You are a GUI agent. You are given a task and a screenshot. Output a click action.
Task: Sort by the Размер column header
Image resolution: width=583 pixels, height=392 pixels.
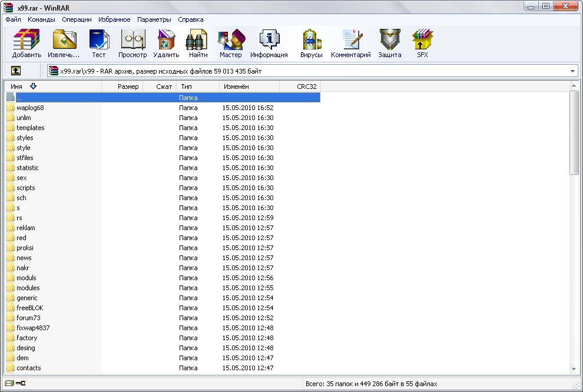tap(122, 87)
